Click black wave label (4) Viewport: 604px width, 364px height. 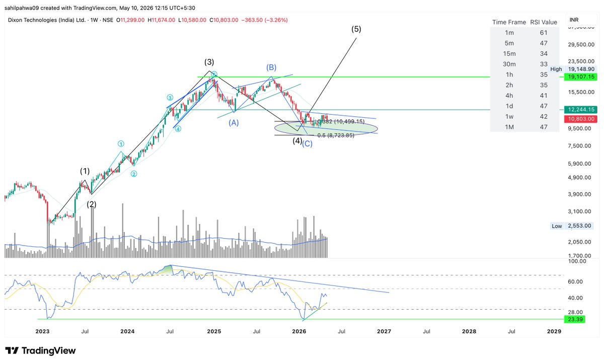coord(297,140)
